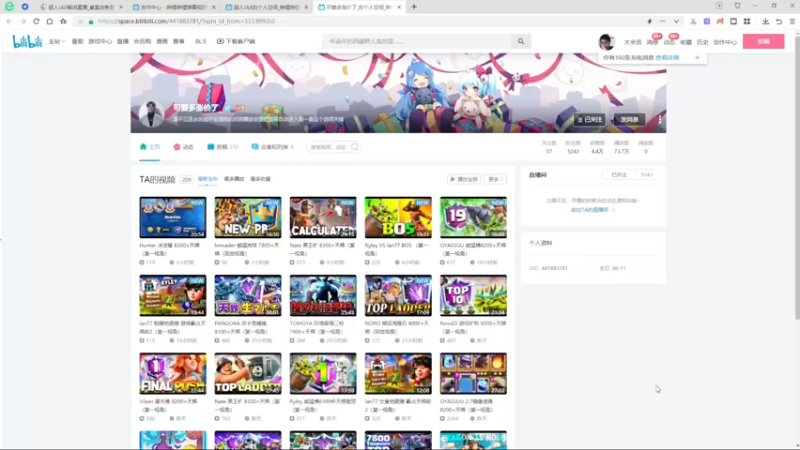Click the page vertical scrollbar
Image resolution: width=800 pixels, height=450 pixels.
point(796,176)
